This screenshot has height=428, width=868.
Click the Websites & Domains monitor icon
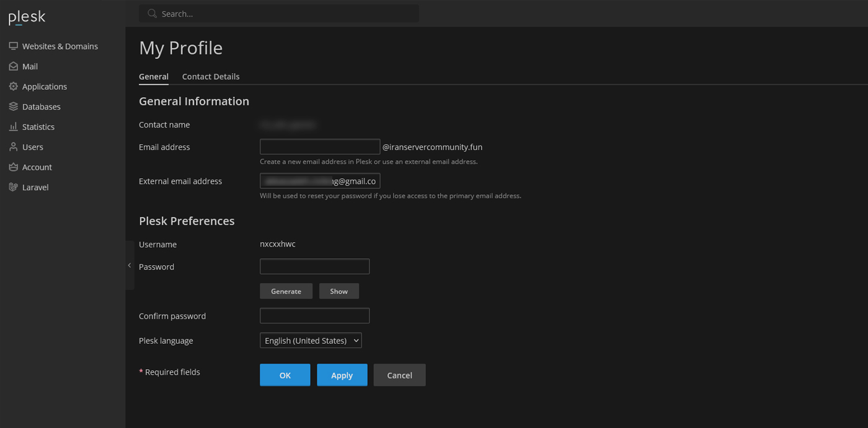click(13, 46)
